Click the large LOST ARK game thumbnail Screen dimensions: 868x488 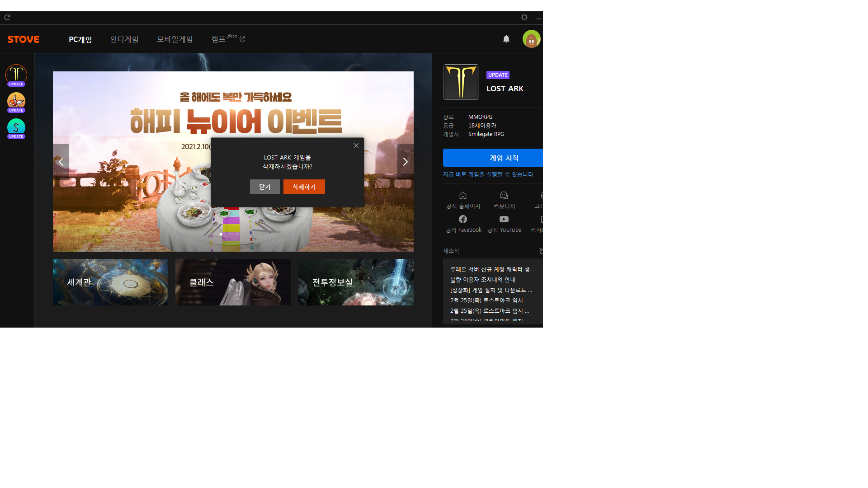pos(461,82)
